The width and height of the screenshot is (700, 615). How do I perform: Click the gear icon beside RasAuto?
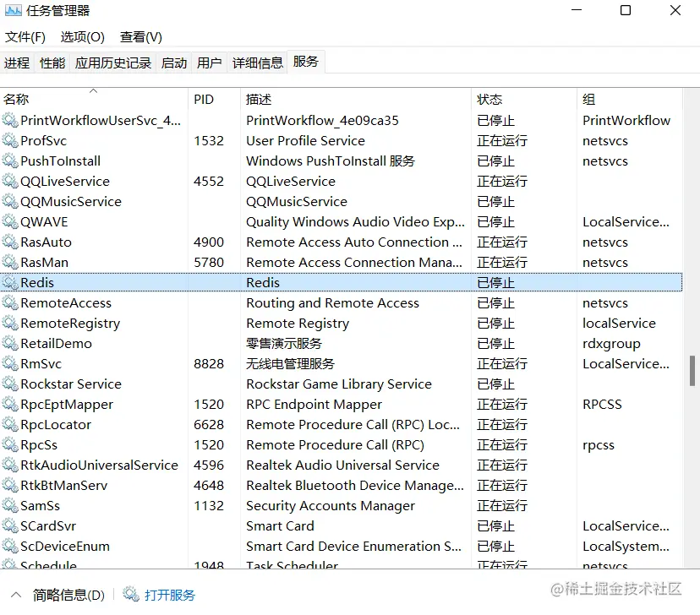[10, 242]
